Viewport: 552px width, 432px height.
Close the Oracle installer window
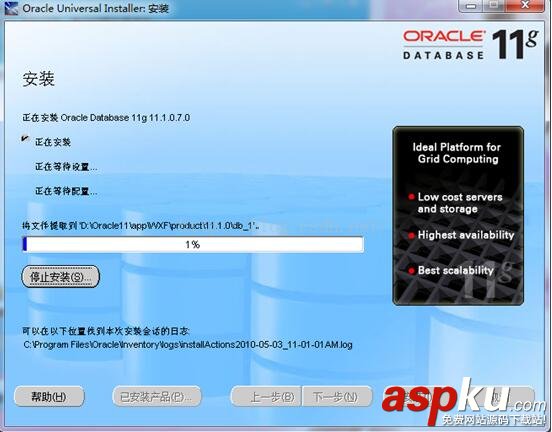[525, 6]
